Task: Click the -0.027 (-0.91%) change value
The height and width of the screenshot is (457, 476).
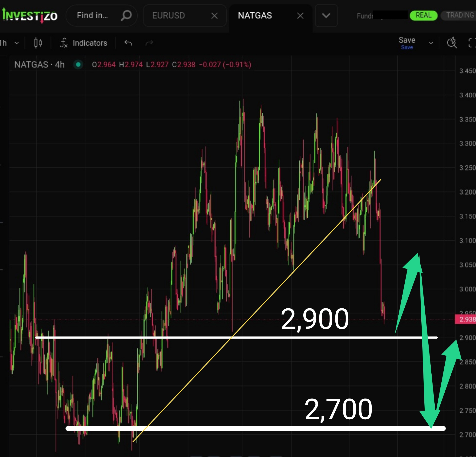Action: [225, 65]
